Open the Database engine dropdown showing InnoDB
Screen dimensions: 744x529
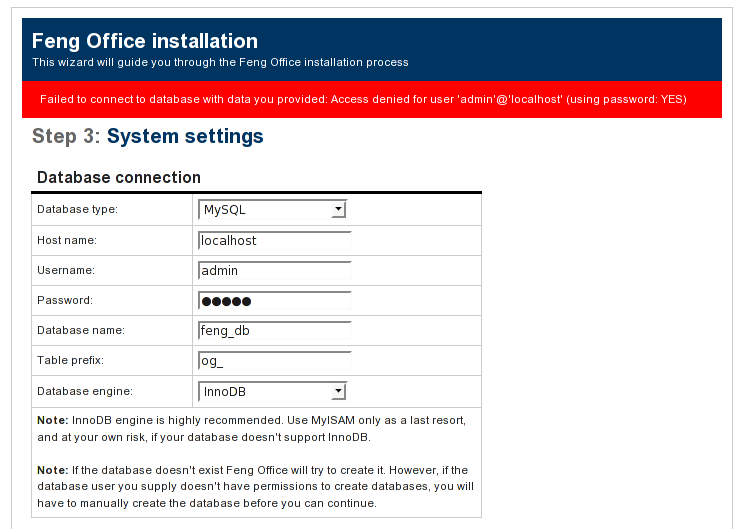(x=272, y=391)
